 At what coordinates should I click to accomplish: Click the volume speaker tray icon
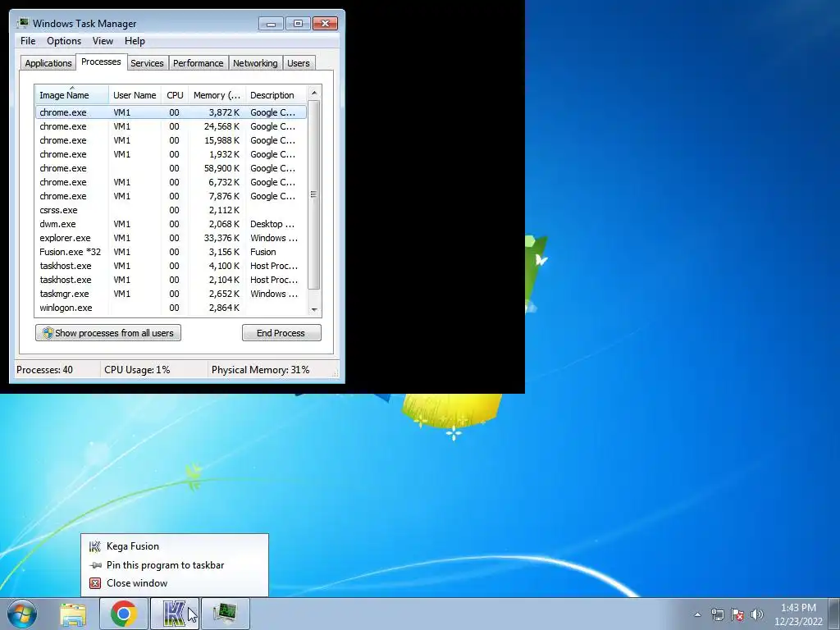pos(756,614)
